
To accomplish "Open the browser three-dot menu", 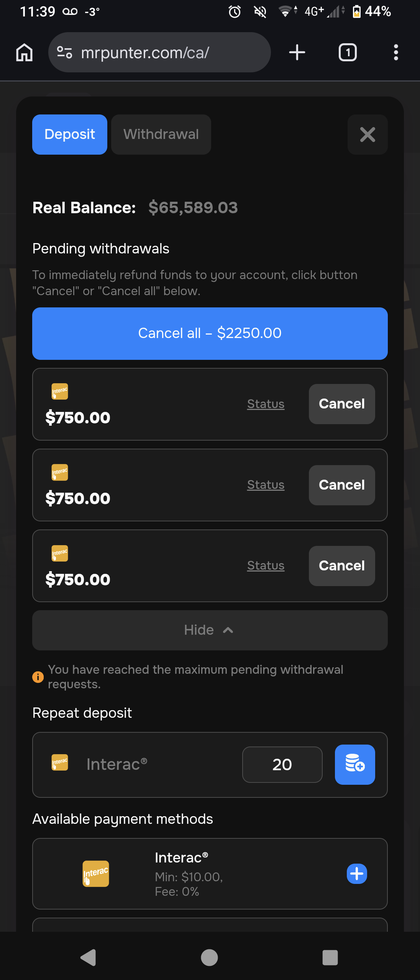I will (x=396, y=52).
